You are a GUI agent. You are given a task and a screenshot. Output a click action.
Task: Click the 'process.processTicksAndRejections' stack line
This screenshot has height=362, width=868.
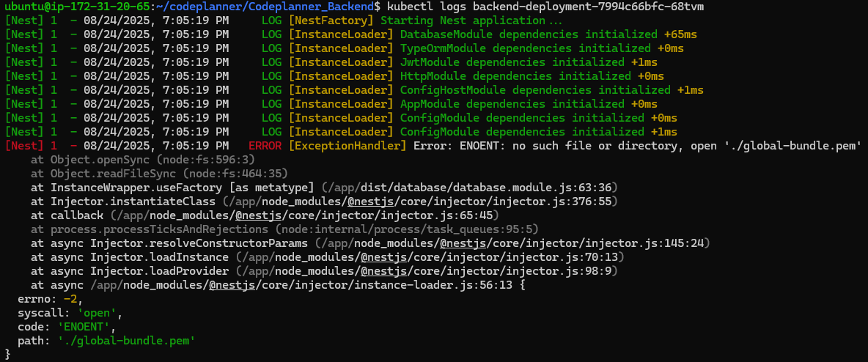click(x=285, y=229)
